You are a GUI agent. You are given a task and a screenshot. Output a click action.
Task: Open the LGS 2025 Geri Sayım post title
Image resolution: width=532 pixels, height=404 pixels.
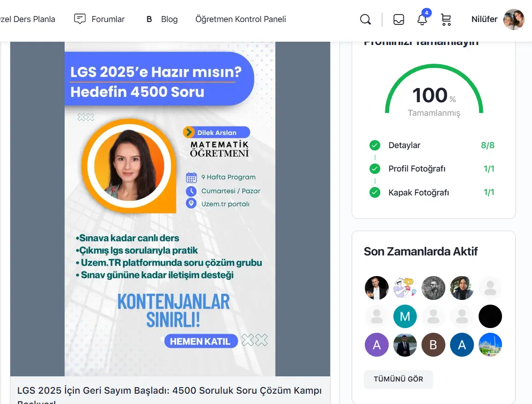point(170,396)
